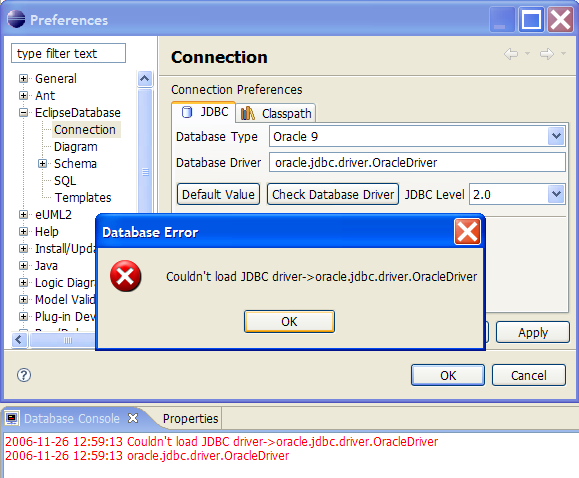The height and width of the screenshot is (478, 579).
Task: Click the red error icon in dialog
Action: click(126, 276)
